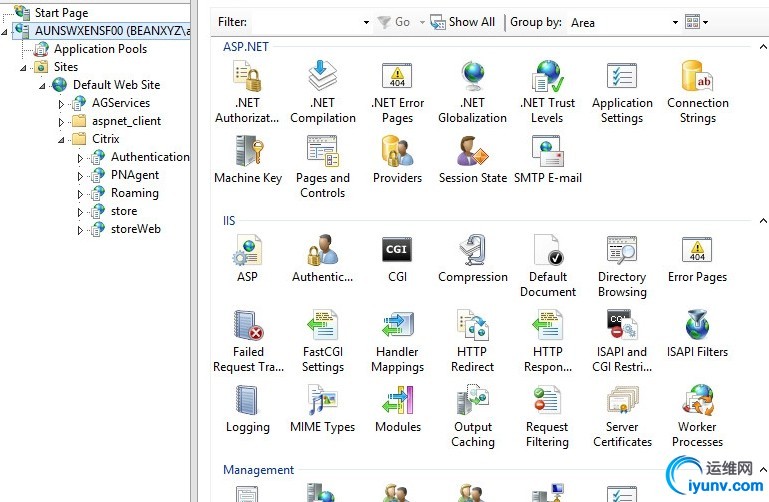769x502 pixels.
Task: Open Pages and Controls feature
Action: pos(323,167)
